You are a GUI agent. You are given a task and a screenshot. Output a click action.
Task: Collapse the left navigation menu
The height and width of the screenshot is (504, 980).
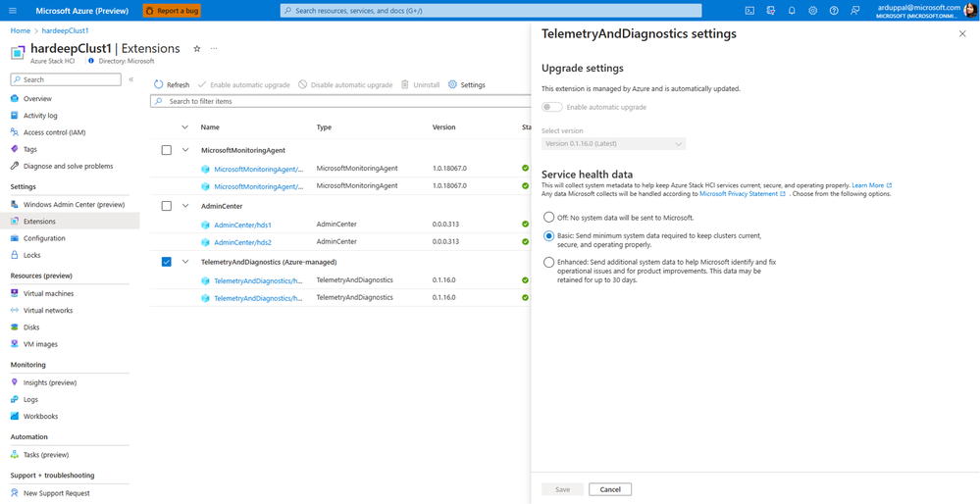pos(131,80)
